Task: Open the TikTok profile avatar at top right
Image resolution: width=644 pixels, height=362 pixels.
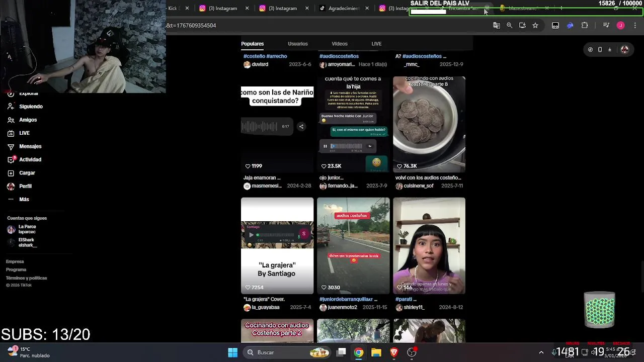Action: [624, 49]
